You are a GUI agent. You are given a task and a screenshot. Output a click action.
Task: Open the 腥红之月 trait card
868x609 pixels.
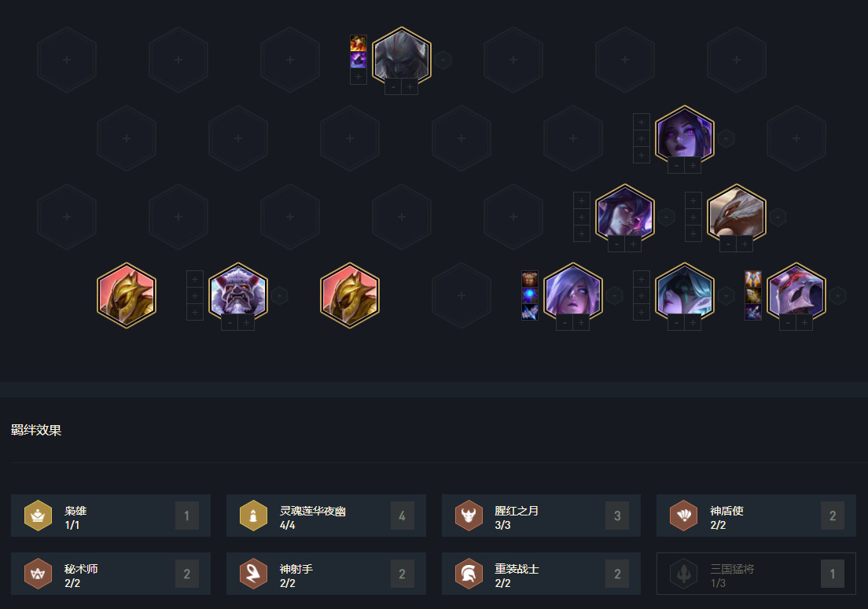coord(541,515)
